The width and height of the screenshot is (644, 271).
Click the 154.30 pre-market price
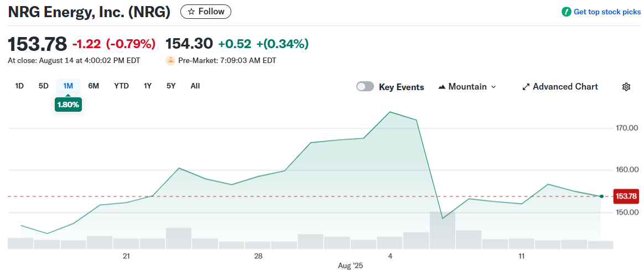coord(189,43)
